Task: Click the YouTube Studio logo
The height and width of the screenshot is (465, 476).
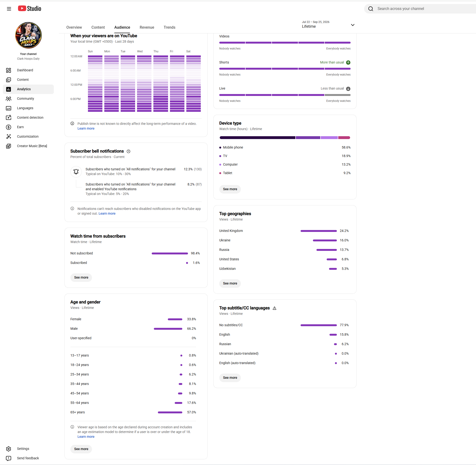Action: click(30, 9)
